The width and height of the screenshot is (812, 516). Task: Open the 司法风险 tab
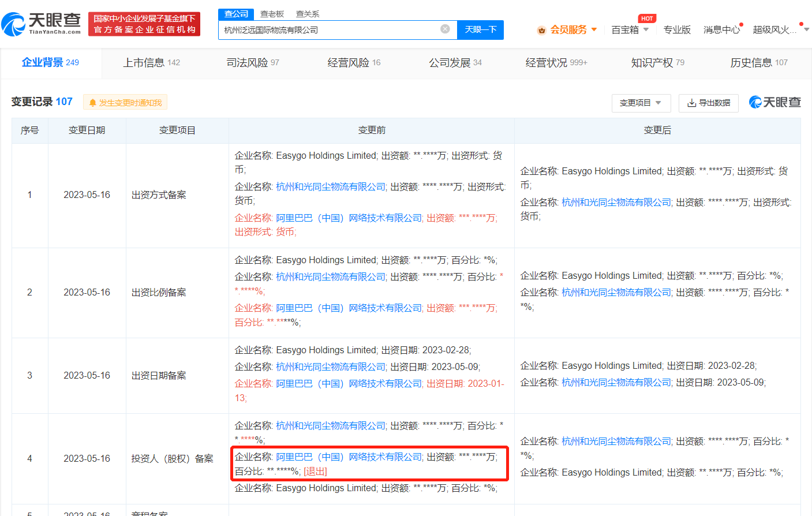tap(253, 62)
